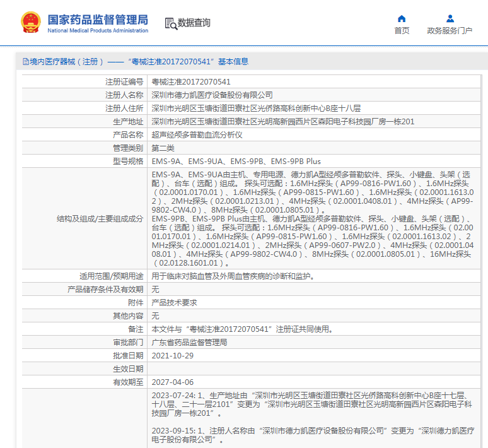
Task: Click the 首页 house icon
Action: 402,18
